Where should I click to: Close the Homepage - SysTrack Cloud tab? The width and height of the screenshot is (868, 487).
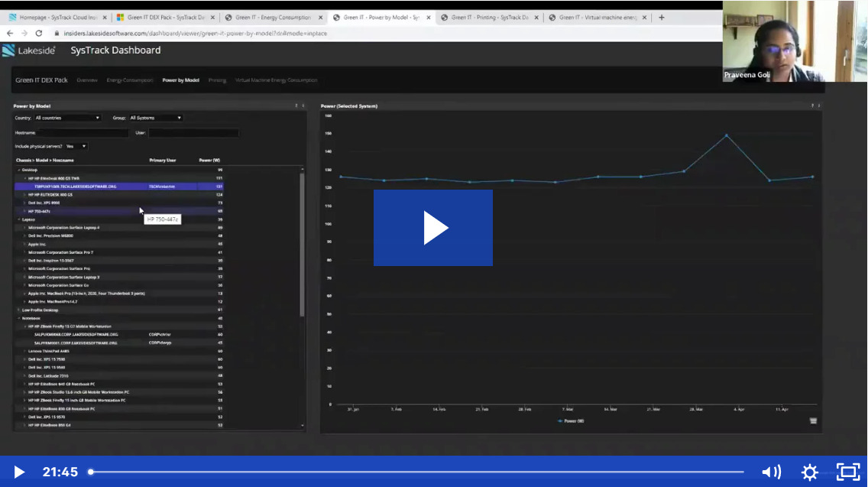click(105, 18)
